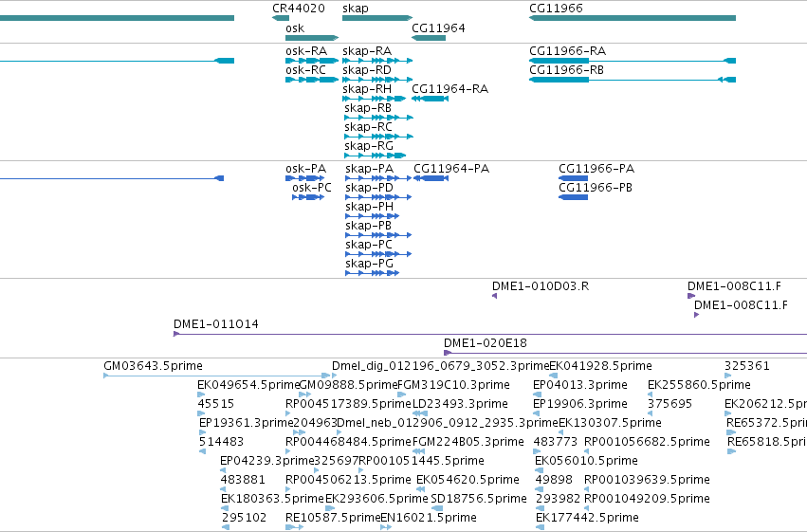The width and height of the screenshot is (807, 532).
Task: Select the osk-RC transcript glyph
Action: [312, 80]
